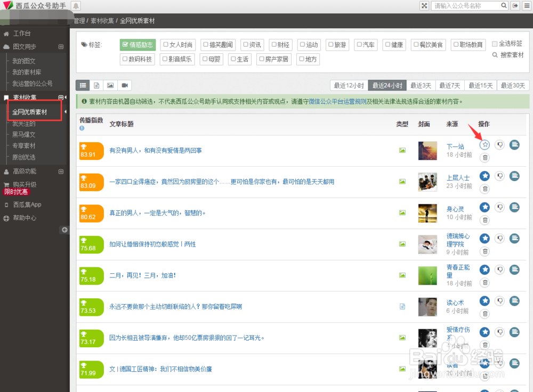The height and width of the screenshot is (392, 533).
Task: Delete the 83.09 score article
Action: [x=485, y=189]
